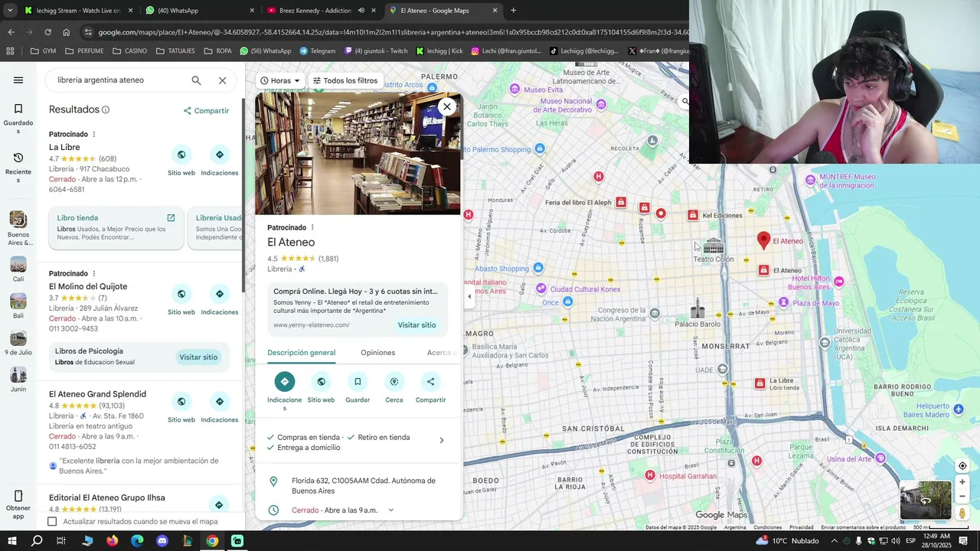Open the Sitio web icon for La Libre
The height and width of the screenshot is (551, 980).
[181, 155]
